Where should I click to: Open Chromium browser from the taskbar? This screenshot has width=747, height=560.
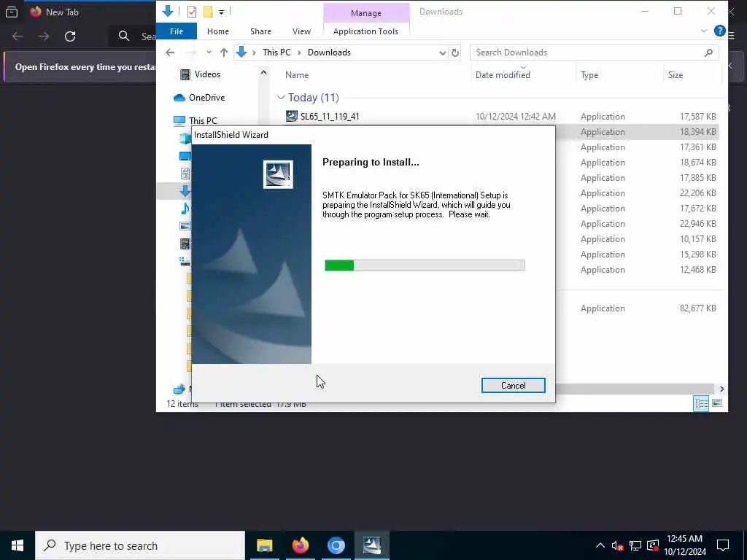(336, 545)
